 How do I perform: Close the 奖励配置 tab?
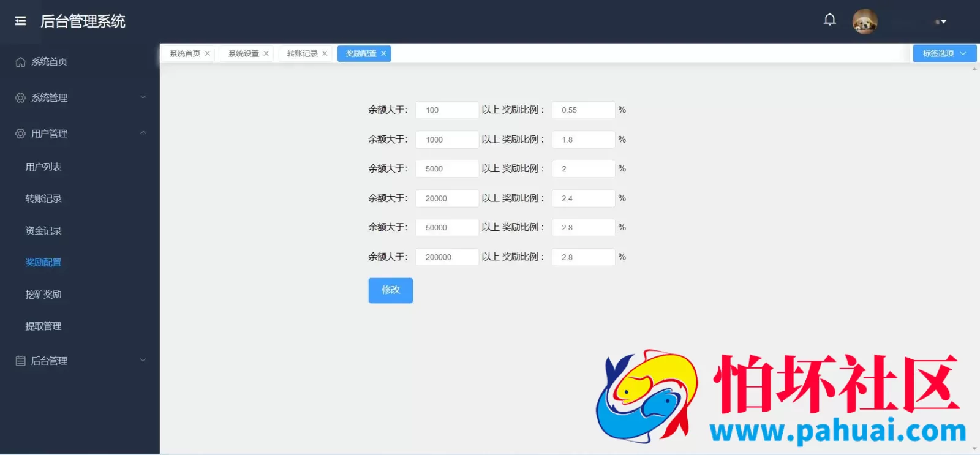click(383, 53)
